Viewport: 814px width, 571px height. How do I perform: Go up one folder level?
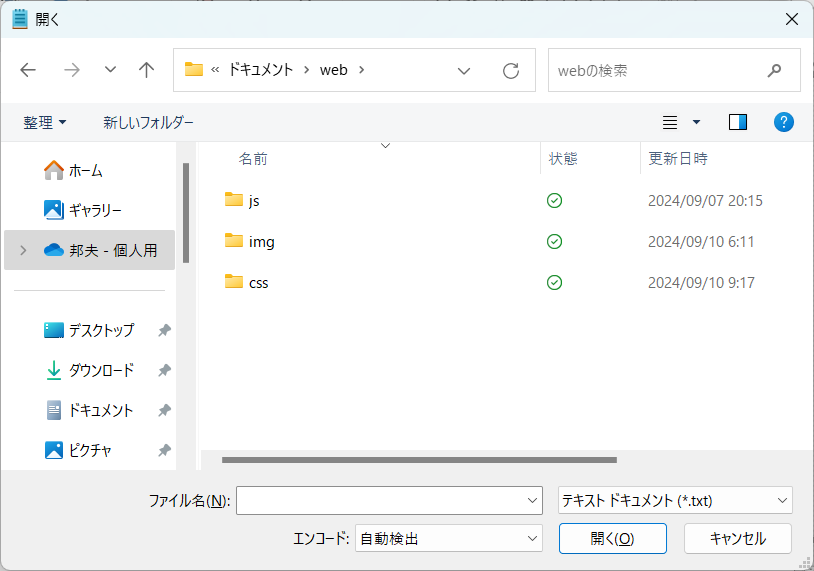(146, 70)
